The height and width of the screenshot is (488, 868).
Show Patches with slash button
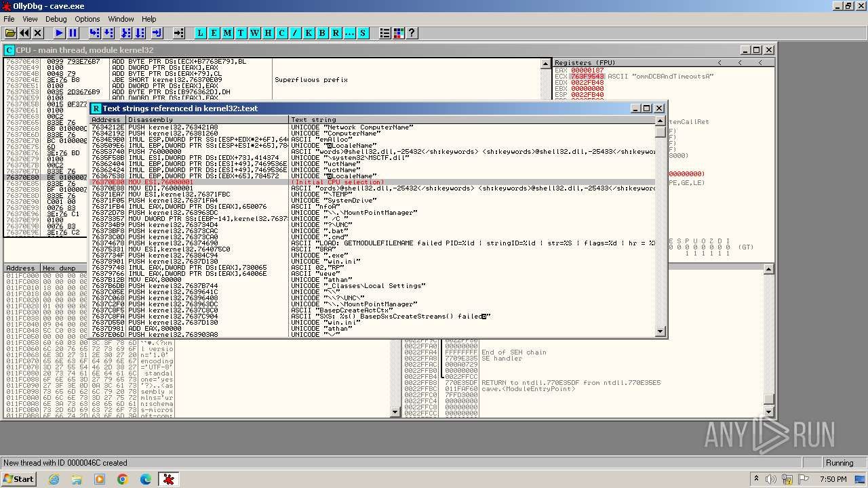click(x=296, y=33)
